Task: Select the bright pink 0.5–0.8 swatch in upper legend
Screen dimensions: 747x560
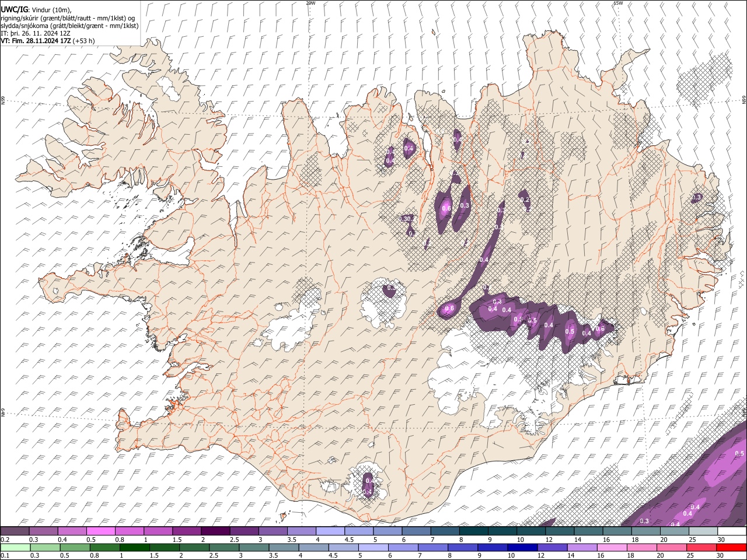Action: click(100, 531)
